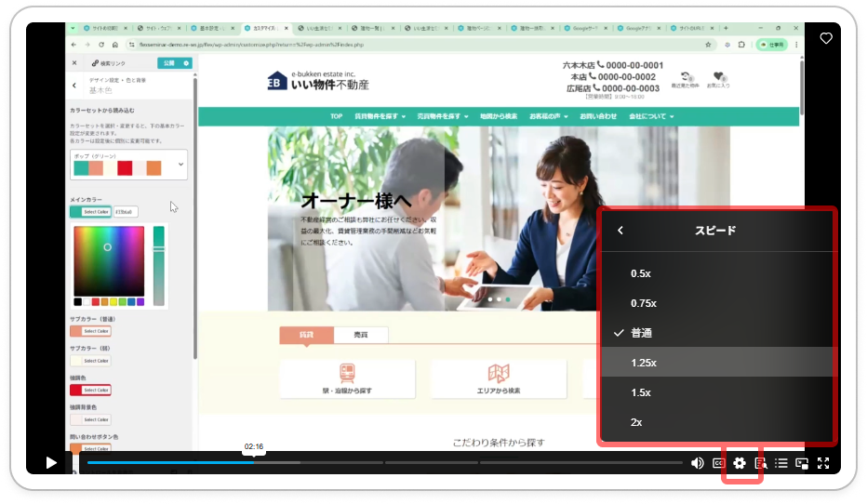Click the heart icon to like video
Screen dimensions: 867x504
coord(825,38)
